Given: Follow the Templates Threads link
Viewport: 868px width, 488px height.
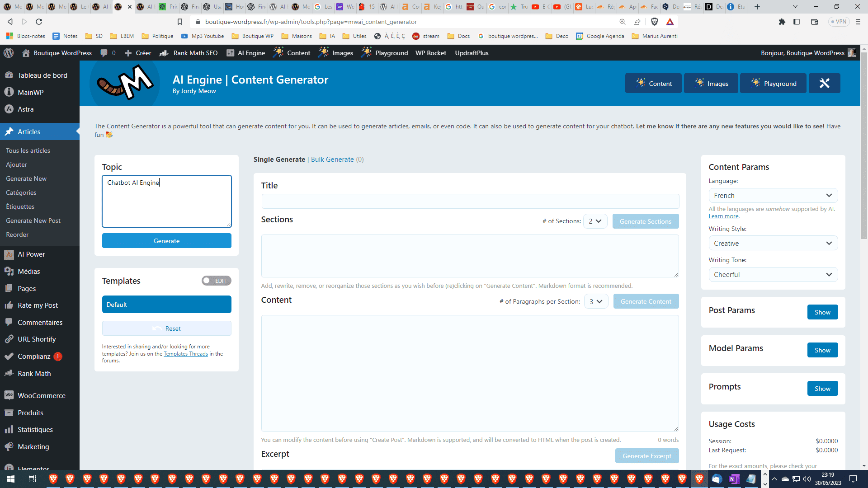Looking at the screenshot, I should click(x=186, y=353).
